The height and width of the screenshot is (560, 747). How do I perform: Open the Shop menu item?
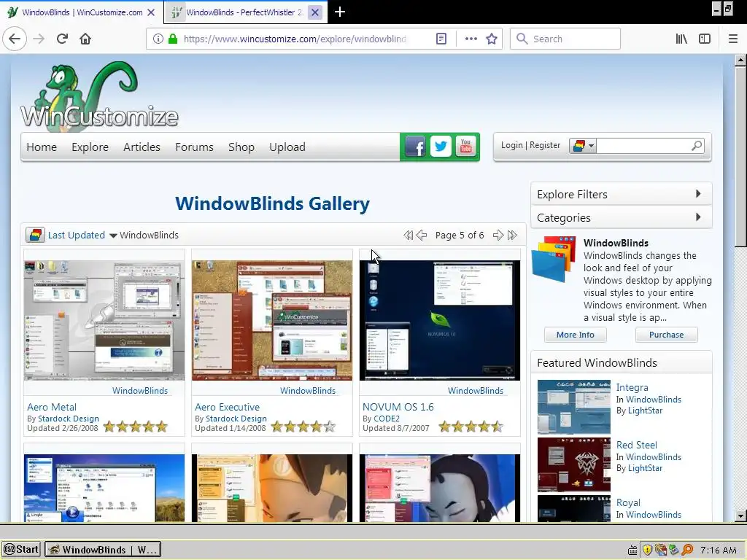coord(241,147)
